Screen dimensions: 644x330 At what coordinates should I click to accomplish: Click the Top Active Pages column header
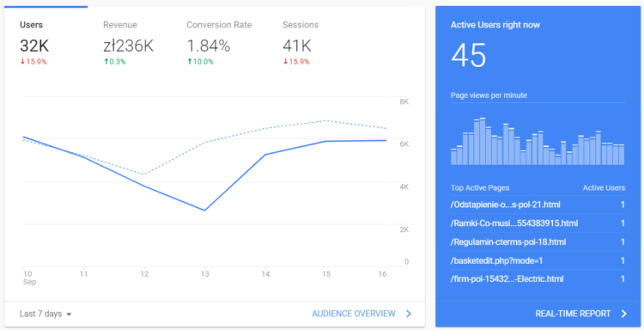(x=480, y=188)
